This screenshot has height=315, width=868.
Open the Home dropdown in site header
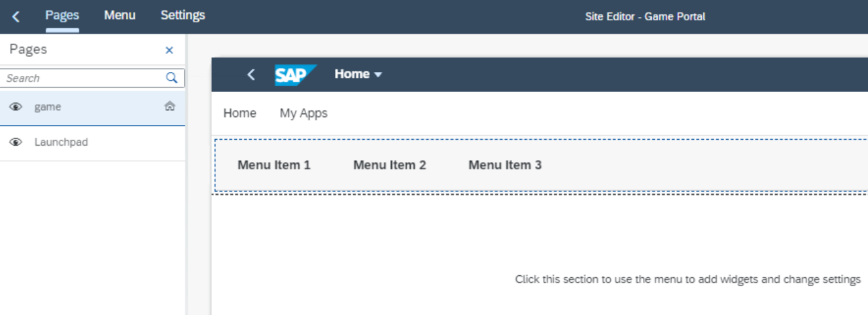coord(358,75)
